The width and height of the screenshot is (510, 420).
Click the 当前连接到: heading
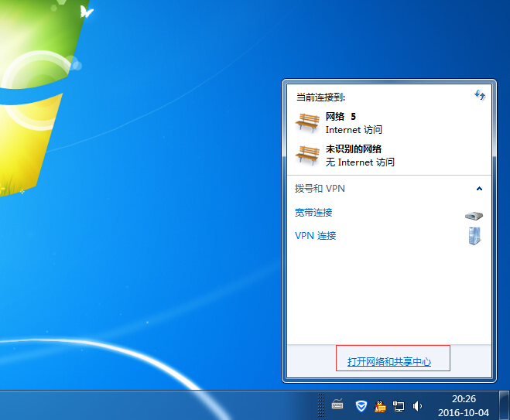pyautogui.click(x=320, y=97)
